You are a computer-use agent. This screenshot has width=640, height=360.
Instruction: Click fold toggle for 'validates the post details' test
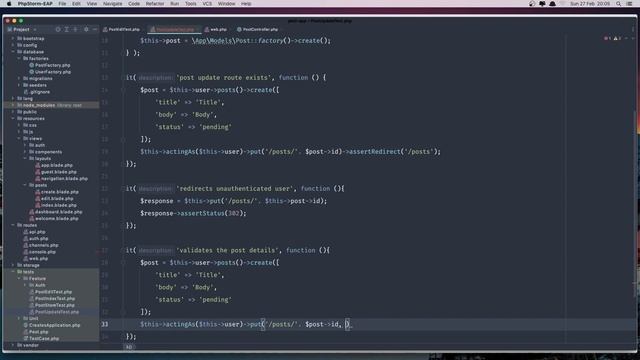123,250
